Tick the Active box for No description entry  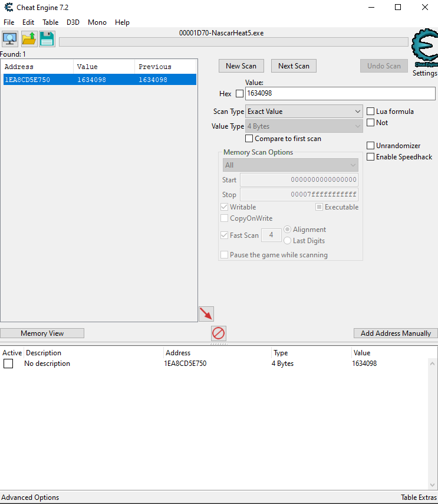[x=8, y=364]
